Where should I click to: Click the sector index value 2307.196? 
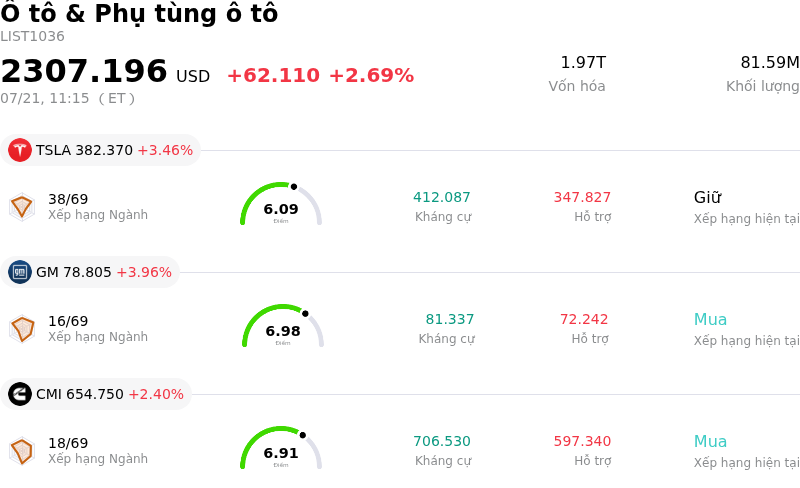click(84, 71)
